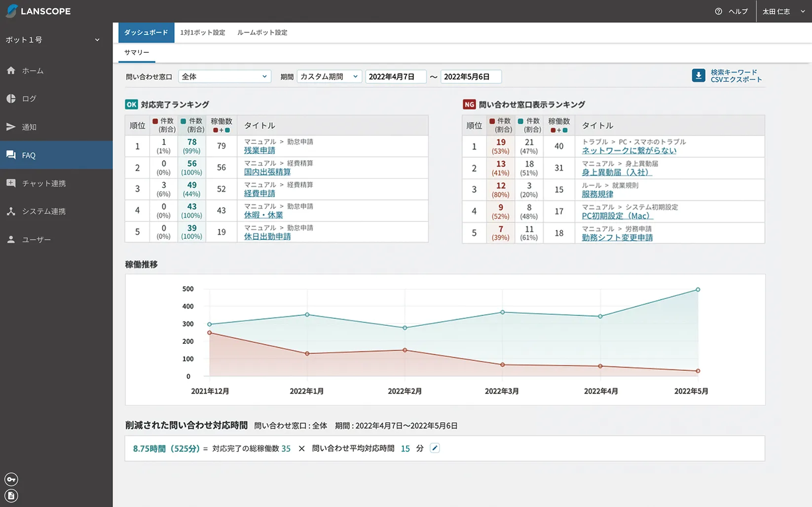Open the 国内出張精算 FAQ link
The image size is (812, 507).
267,172
